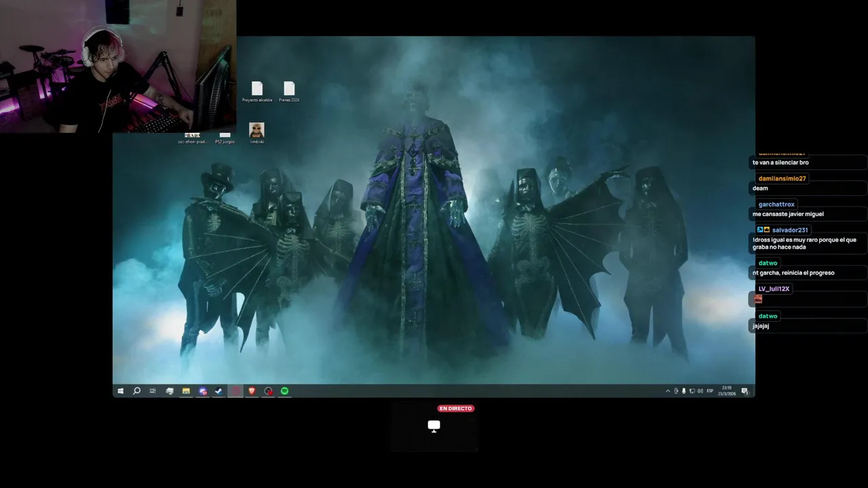Click the microphone tray icon
Viewport: 868px width, 488px height.
[x=684, y=391]
